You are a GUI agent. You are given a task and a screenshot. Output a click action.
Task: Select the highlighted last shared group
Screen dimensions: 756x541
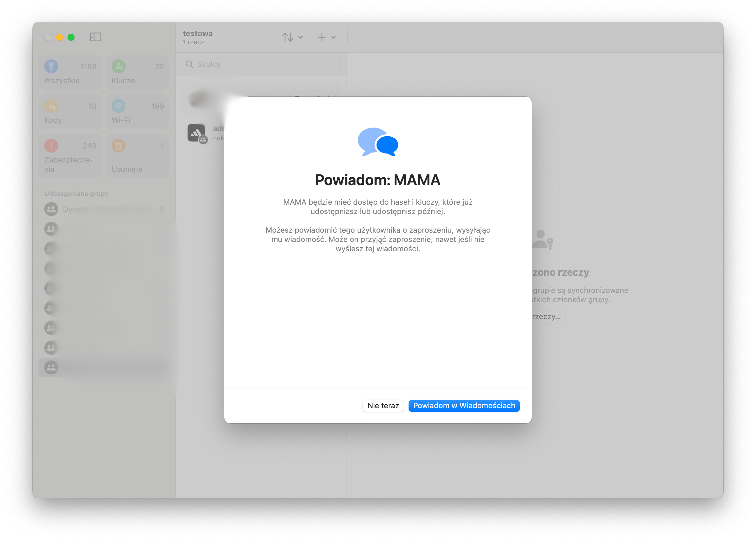click(x=104, y=367)
